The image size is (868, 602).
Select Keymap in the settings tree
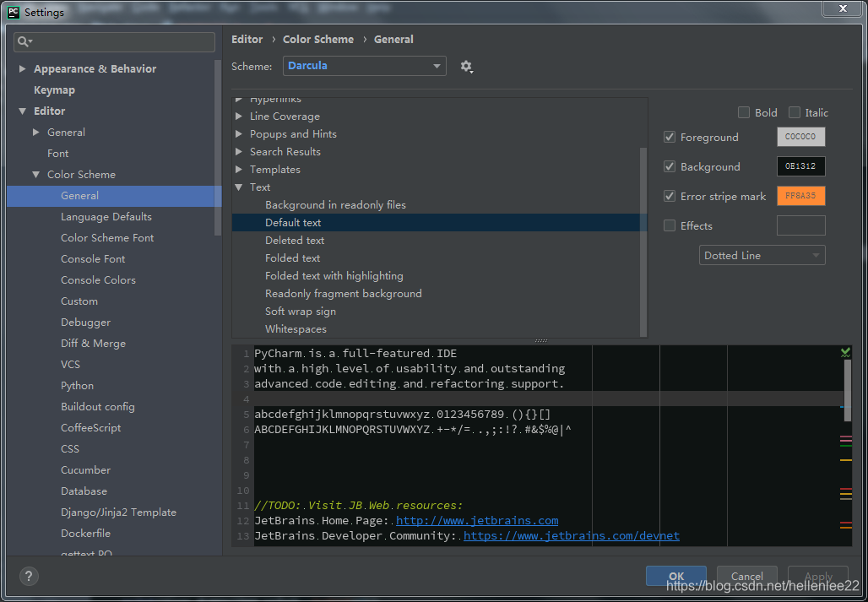[54, 89]
